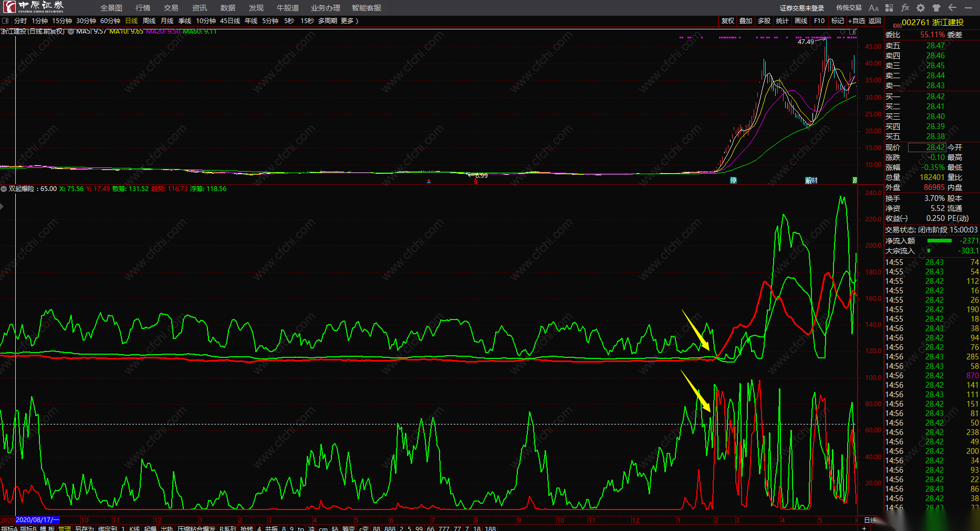Open 多周期 multi-period view
Image resolution: width=980 pixels, height=531 pixels.
click(x=328, y=21)
